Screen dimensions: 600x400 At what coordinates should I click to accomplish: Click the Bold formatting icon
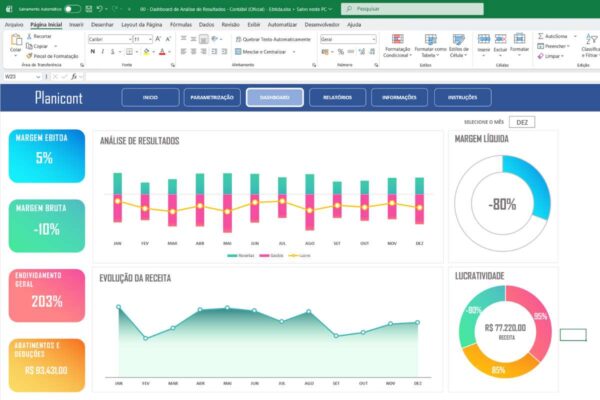93,51
